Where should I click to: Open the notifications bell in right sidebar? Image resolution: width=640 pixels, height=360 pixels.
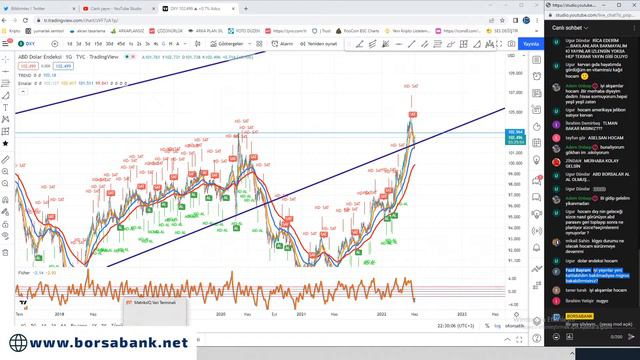pyautogui.click(x=537, y=248)
